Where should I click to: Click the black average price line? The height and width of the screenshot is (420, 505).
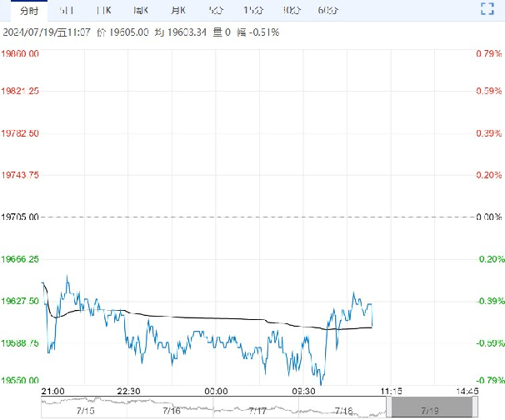(x=208, y=318)
